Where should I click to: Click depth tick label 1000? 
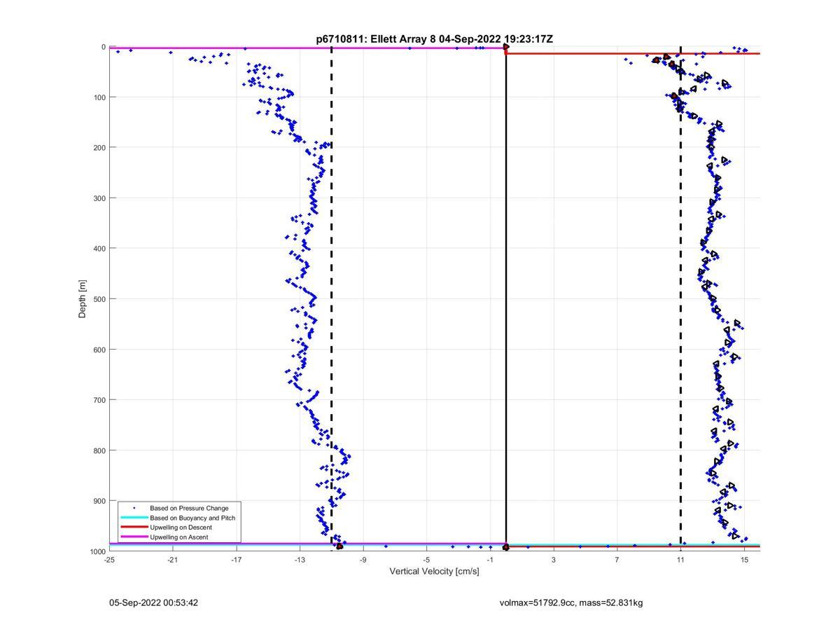tap(98, 551)
